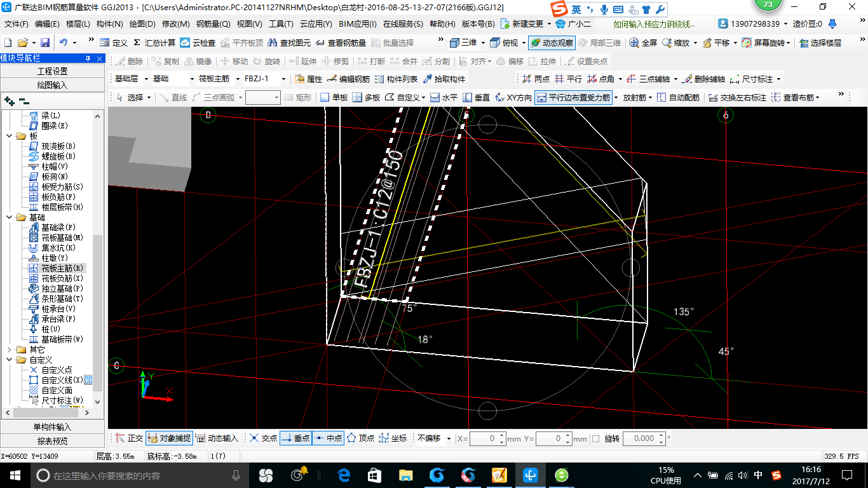Screen dimensions: 868x488
Task: Click the 镜像 mirror tool
Action: tap(198, 61)
